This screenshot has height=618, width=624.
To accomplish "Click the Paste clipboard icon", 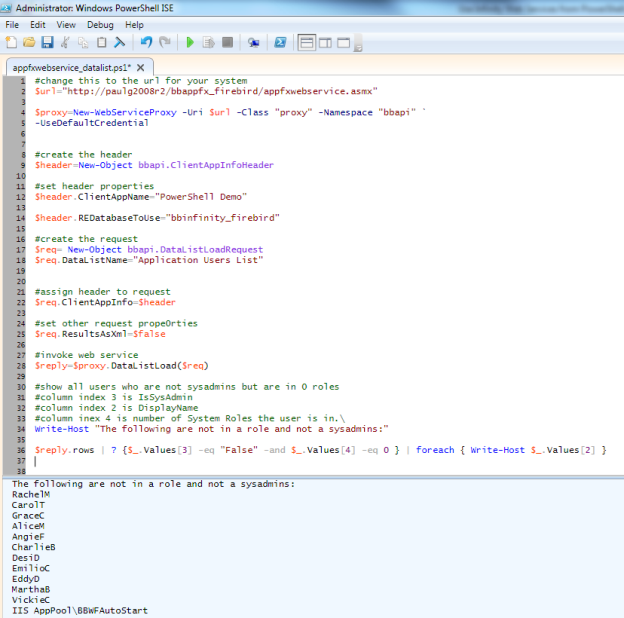I will (x=101, y=43).
